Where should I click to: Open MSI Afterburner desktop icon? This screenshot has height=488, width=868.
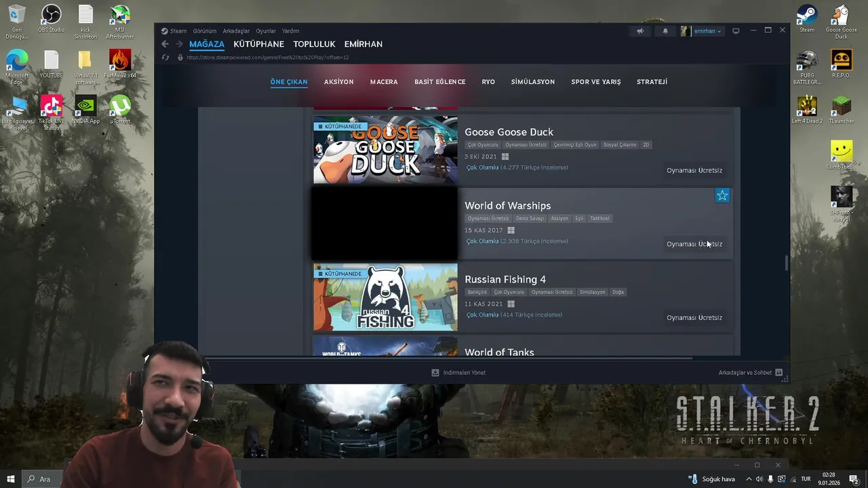tap(120, 22)
